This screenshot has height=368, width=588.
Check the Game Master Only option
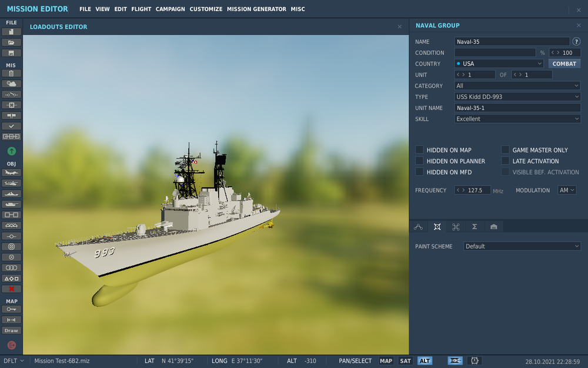pos(505,150)
